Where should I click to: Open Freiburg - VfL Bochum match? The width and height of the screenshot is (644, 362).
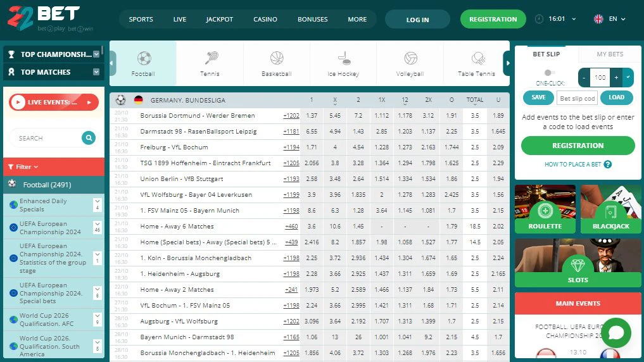(x=174, y=147)
